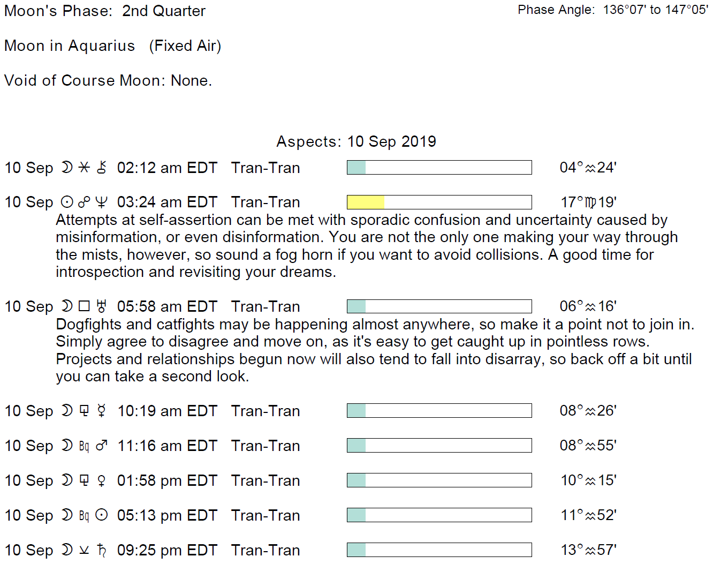728x564 pixels.
Task: Click the "Void of Course Moon: None." line
Action: [x=108, y=80]
